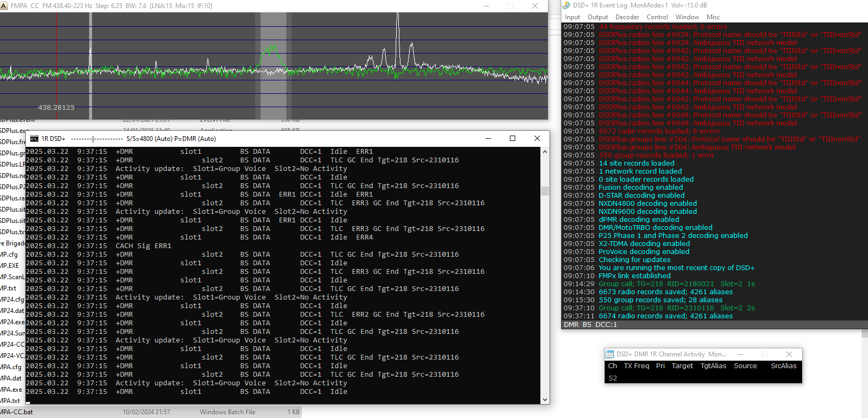Minimize the FMPA spectrum window

coord(486,6)
